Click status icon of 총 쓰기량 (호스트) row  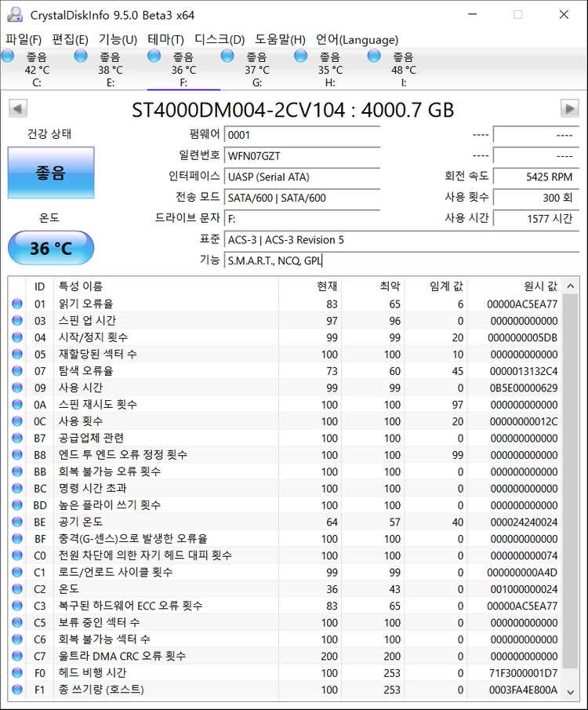(x=17, y=689)
